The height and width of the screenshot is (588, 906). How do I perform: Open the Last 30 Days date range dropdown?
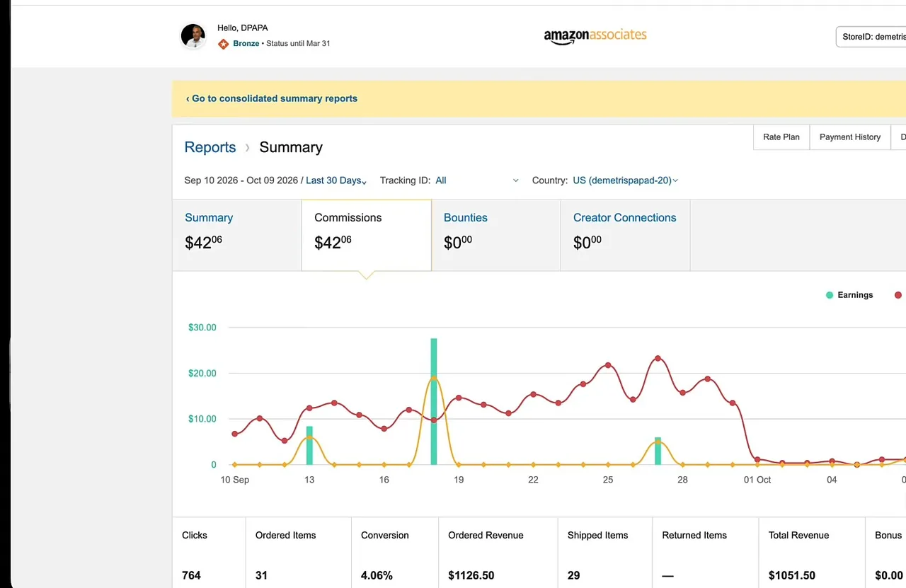click(336, 180)
